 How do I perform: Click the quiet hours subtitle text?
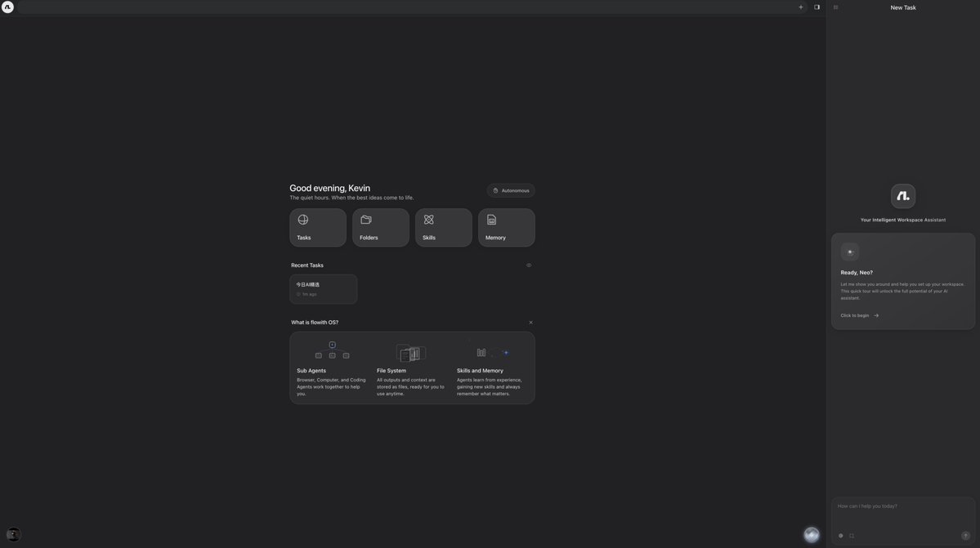click(351, 198)
